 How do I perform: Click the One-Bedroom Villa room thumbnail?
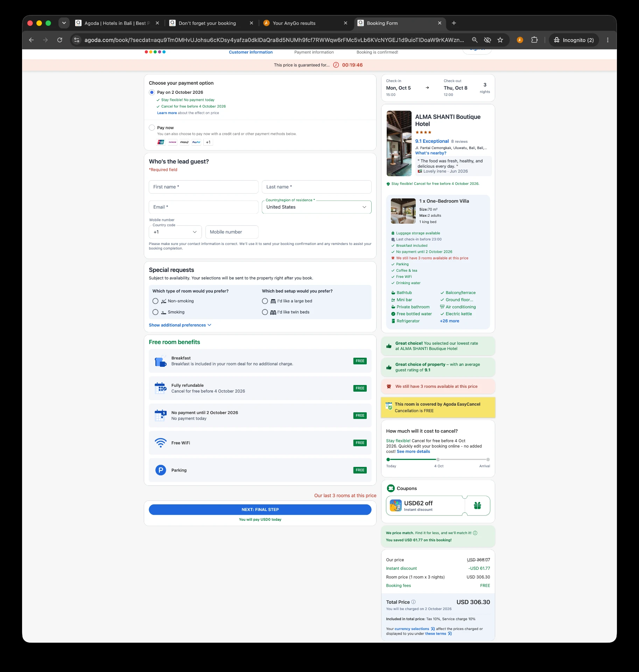pyautogui.click(x=403, y=211)
